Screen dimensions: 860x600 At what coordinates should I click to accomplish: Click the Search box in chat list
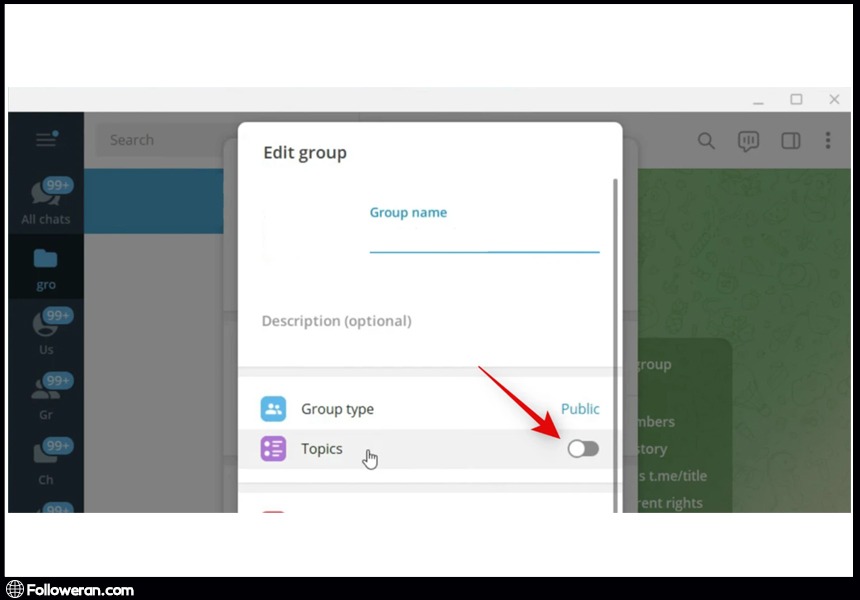[x=160, y=140]
